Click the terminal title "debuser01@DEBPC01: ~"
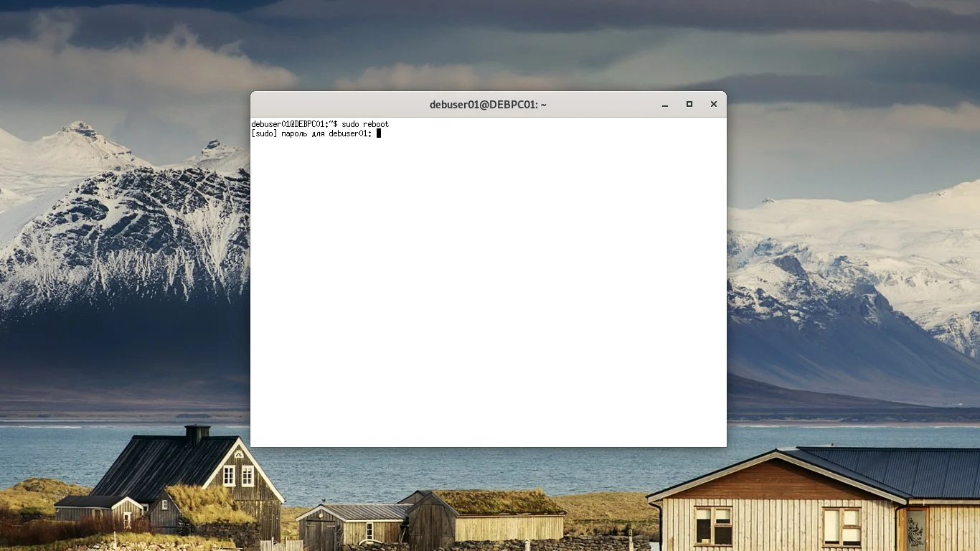The width and height of the screenshot is (980, 551). pyautogui.click(x=488, y=105)
